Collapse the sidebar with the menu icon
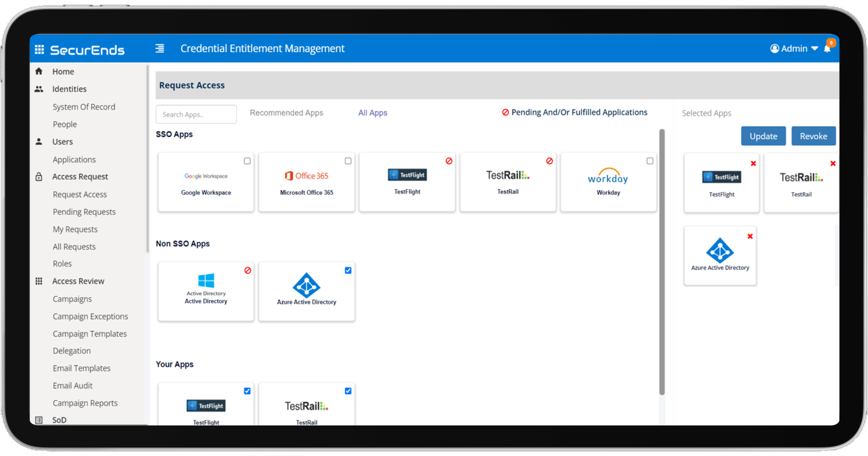868x456 pixels. click(160, 49)
